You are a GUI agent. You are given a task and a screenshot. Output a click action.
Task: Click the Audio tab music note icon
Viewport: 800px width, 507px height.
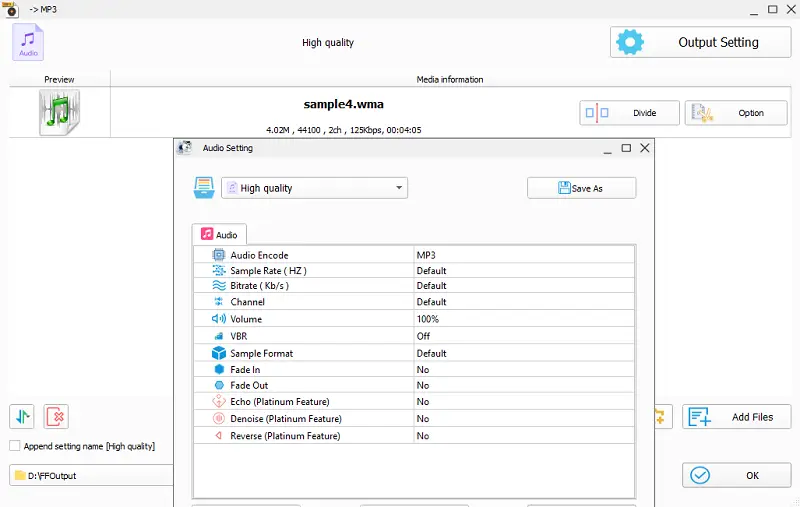point(207,234)
